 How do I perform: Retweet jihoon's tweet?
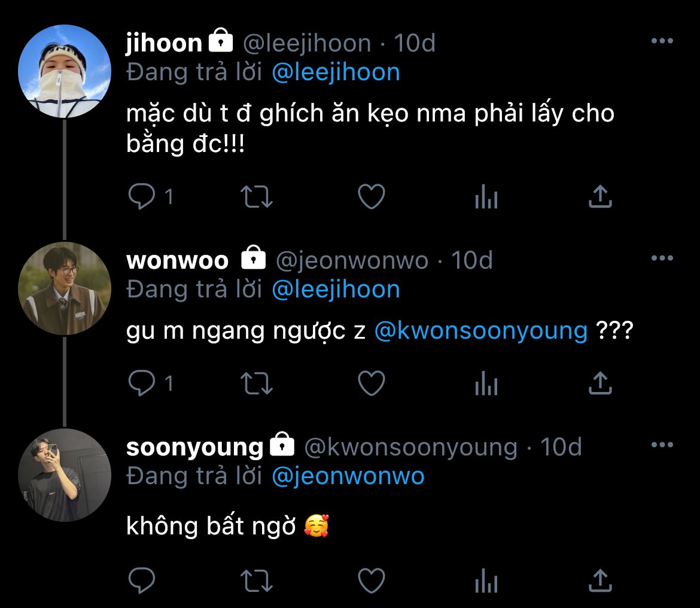[256, 197]
